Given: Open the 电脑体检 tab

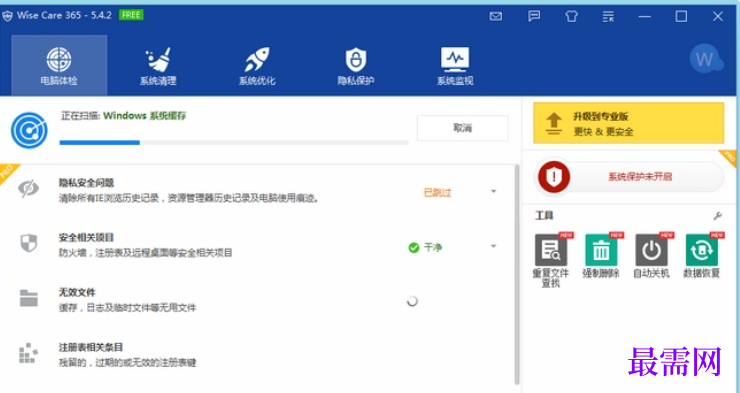Looking at the screenshot, I should tap(59, 65).
